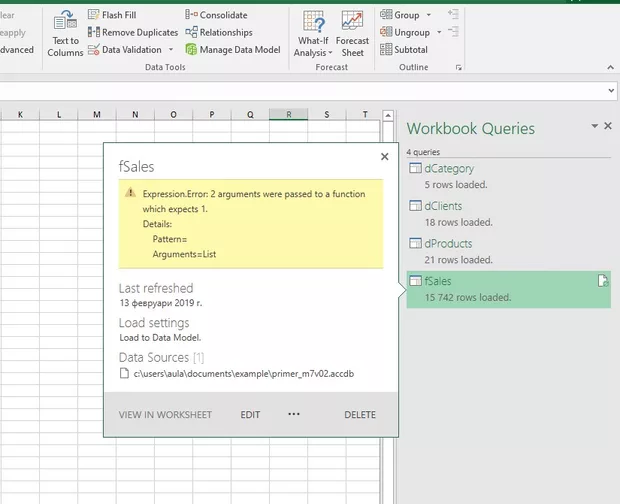Open the Consolidate tool
Screen dimensions: 620x504
pos(223,15)
